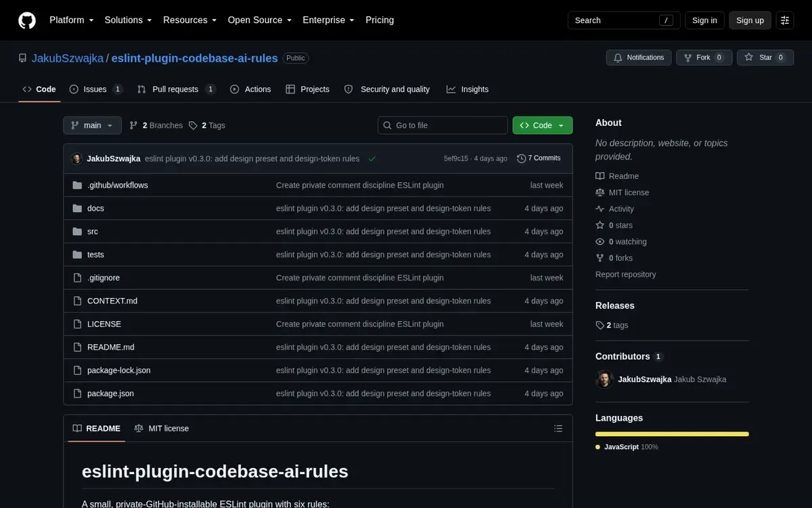Open the CONTEXT.md file
Viewport: 812px width, 508px height.
point(112,301)
